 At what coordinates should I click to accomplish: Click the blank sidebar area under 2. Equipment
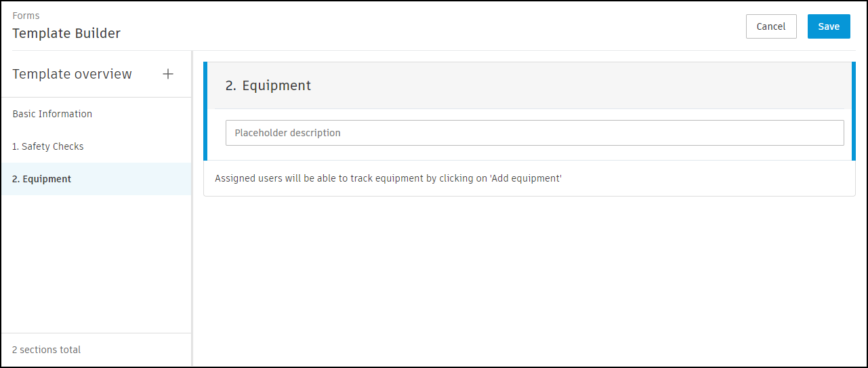[95, 264]
